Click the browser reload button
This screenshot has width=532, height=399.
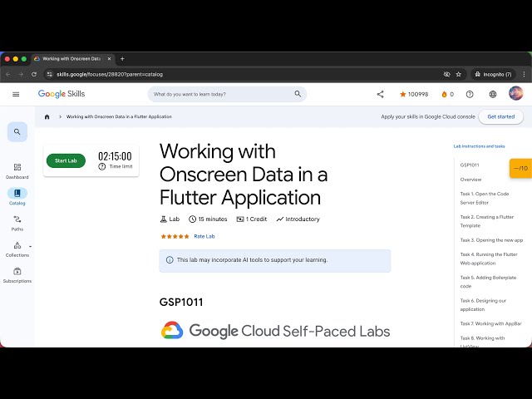coord(34,74)
